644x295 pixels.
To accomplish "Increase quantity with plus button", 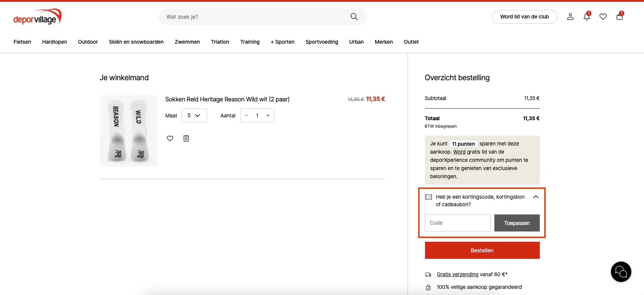I will click(x=268, y=115).
